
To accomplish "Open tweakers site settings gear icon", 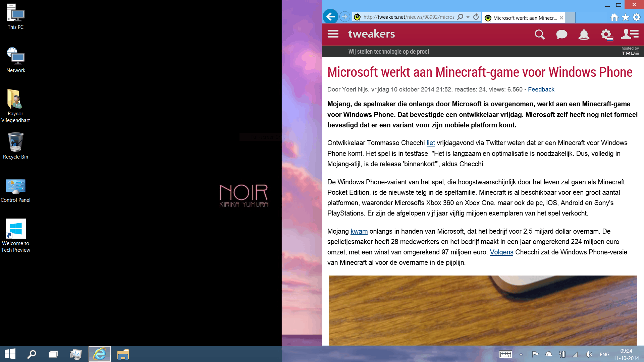I will pyautogui.click(x=606, y=34).
